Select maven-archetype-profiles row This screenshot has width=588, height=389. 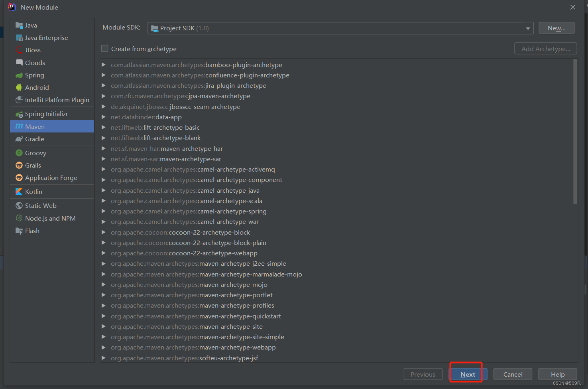336,305
